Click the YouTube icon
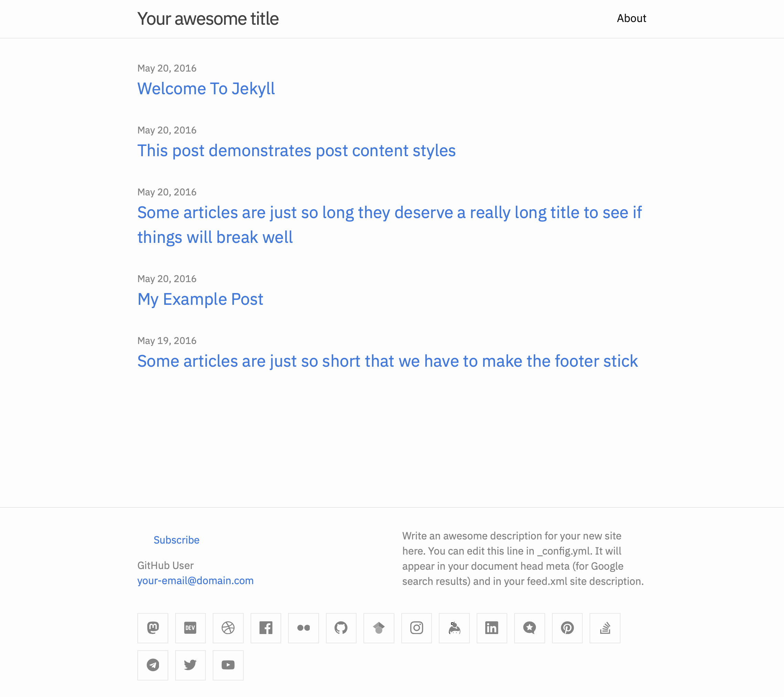Screen dimensions: 784x697 click(x=228, y=665)
